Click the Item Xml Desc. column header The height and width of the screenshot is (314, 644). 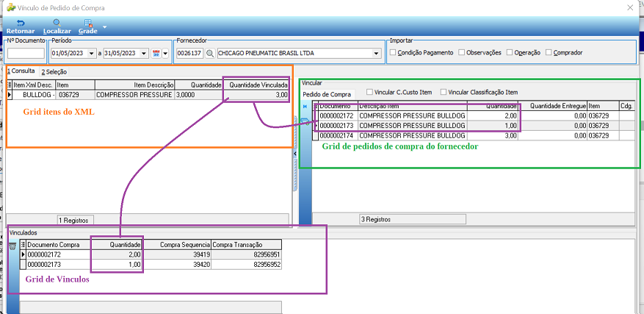[x=34, y=85]
